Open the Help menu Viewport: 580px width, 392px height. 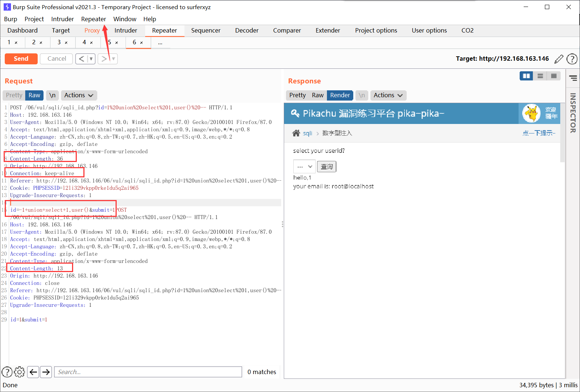150,19
